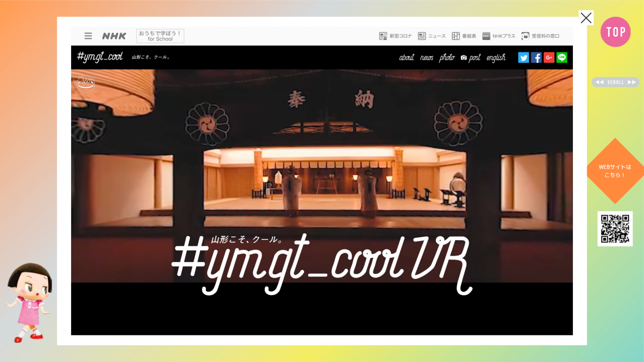This screenshot has width=644, height=362.
Task: Click the orange 'WEBサイトはこちら!' diamond
Action: [x=615, y=171]
